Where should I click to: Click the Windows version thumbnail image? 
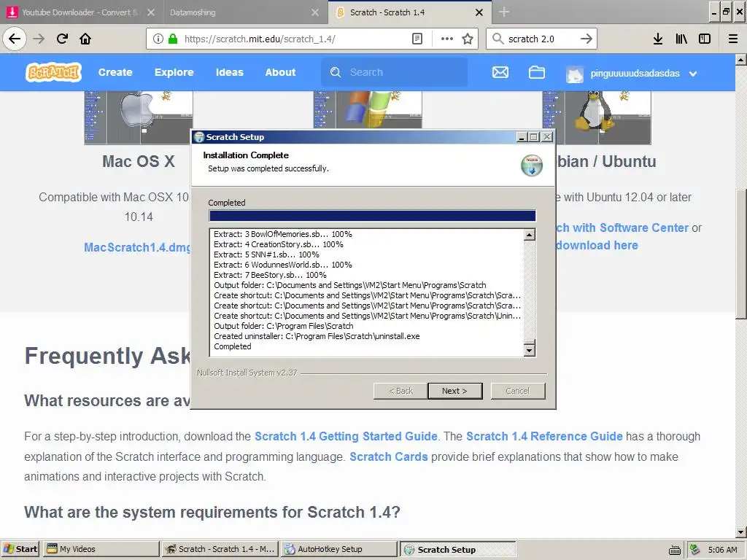pyautogui.click(x=368, y=109)
